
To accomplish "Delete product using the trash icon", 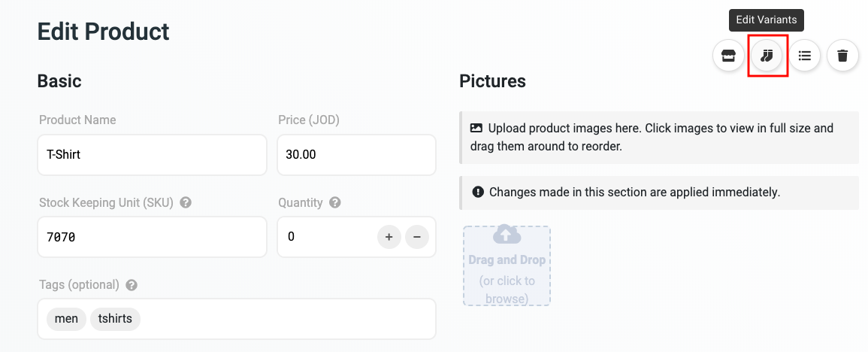I will (843, 56).
